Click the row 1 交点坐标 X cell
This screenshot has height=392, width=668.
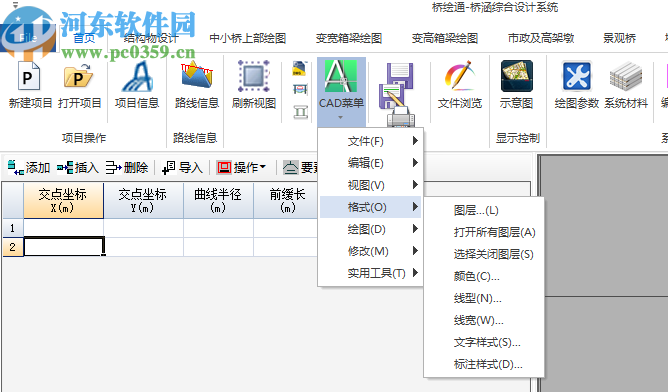tap(63, 228)
